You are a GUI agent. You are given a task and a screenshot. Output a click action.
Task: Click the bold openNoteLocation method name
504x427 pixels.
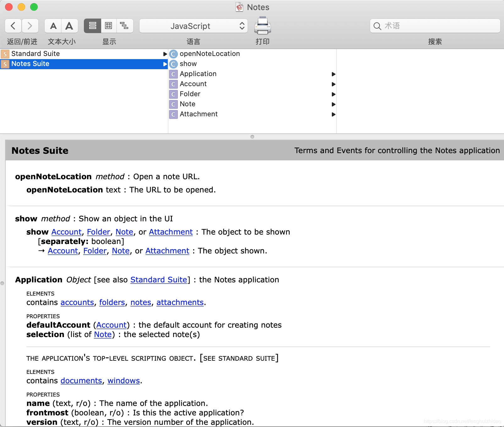(53, 177)
